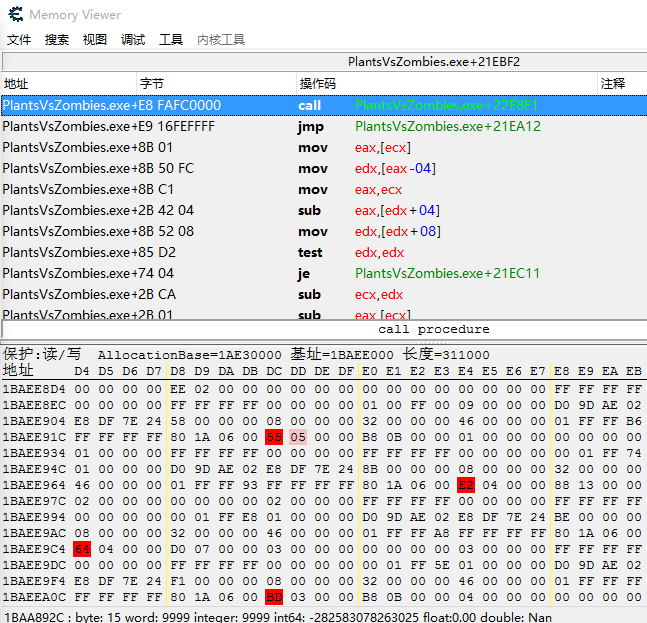Select the sub eax,[edx+04] instruction row

point(324,210)
